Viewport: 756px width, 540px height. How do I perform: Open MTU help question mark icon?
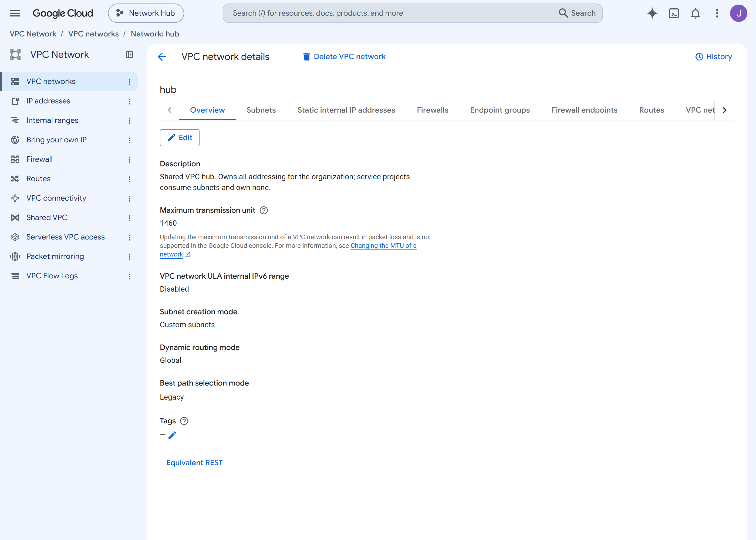click(264, 211)
